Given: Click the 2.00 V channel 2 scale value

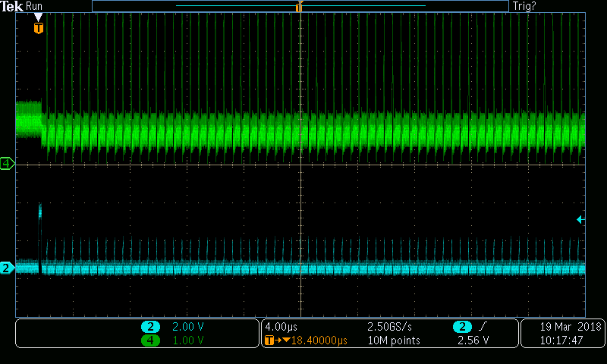Looking at the screenshot, I should click(x=187, y=327).
